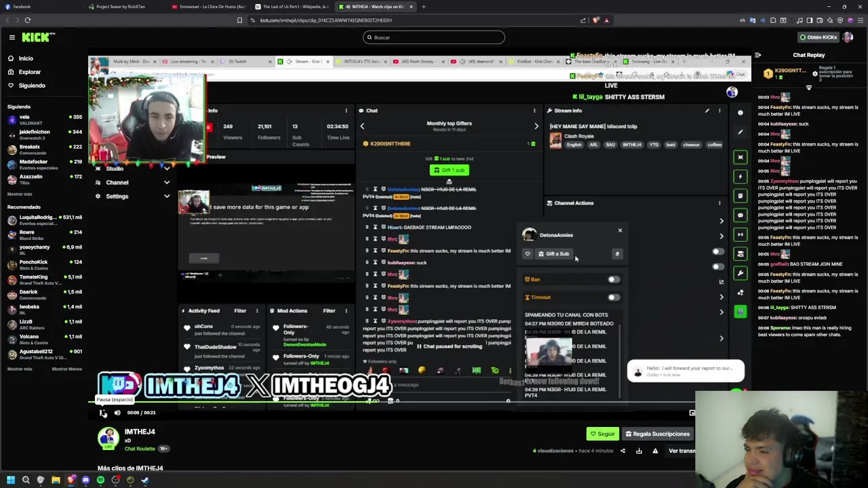Open the IMTHEJ4 channel avatar
The width and height of the screenshot is (868, 488).
(x=108, y=439)
